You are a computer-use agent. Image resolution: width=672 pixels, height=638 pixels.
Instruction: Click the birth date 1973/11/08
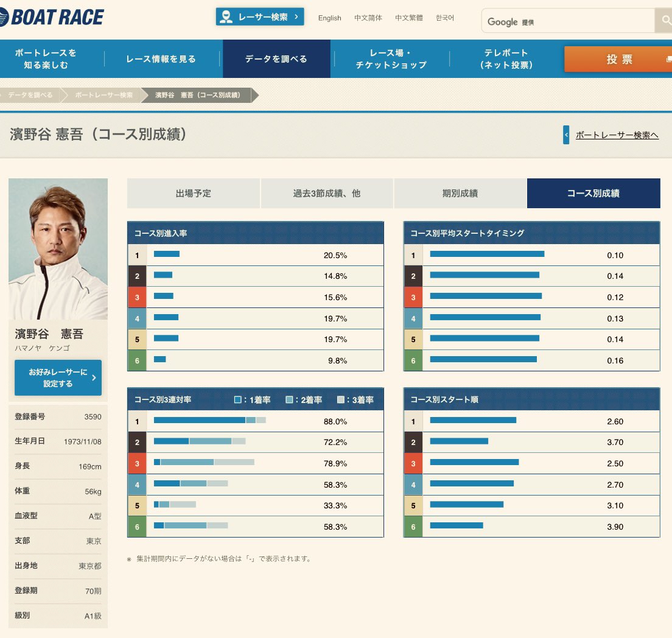click(x=83, y=441)
